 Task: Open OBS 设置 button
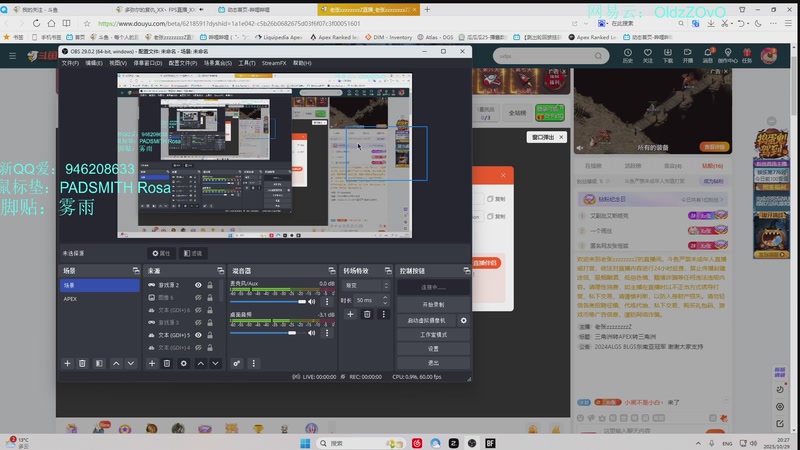[433, 348]
